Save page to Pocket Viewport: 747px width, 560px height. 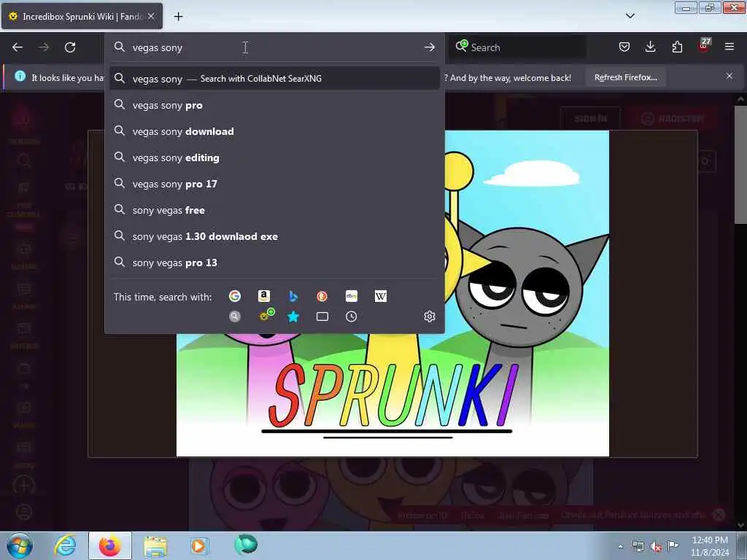[x=624, y=47]
